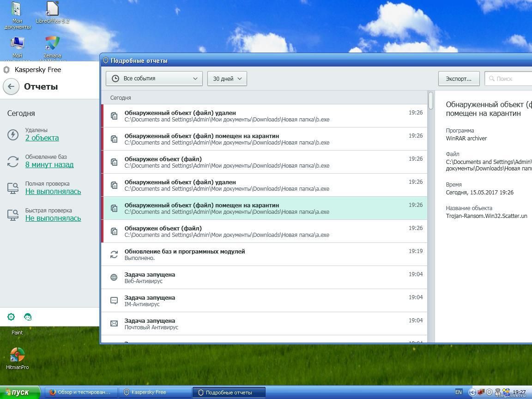
Task: Click the Пуск start button
Action: pyautogui.click(x=20, y=392)
